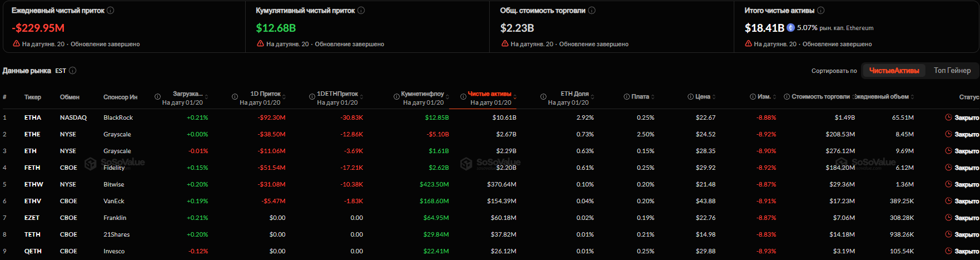Click warning triangle under -$229.95M
The height and width of the screenshot is (260, 980).
[16, 44]
